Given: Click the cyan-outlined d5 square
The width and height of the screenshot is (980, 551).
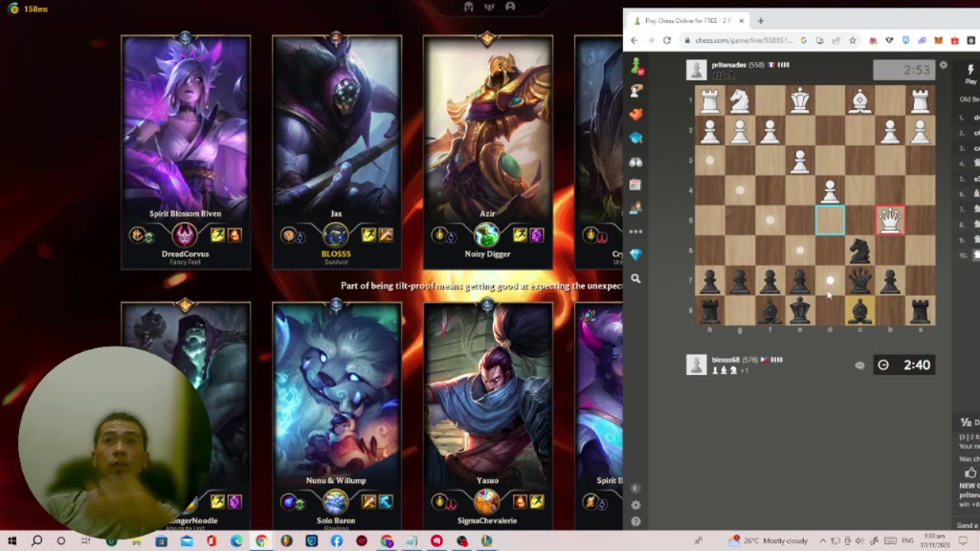Looking at the screenshot, I should [x=830, y=220].
